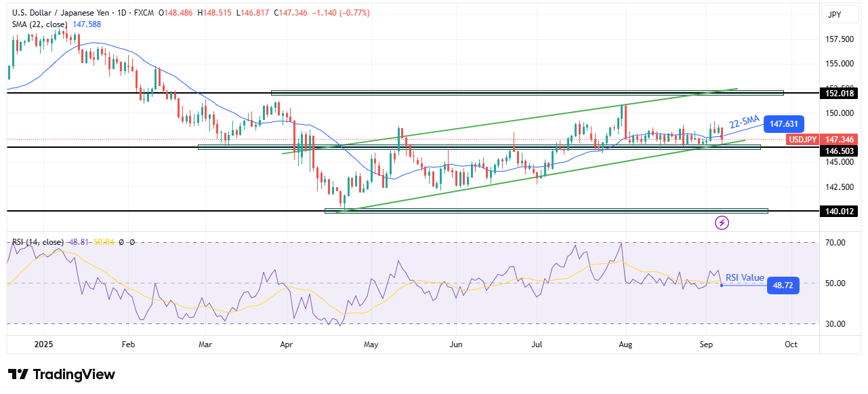Click the orange 48.81 RSI value

tap(79, 241)
